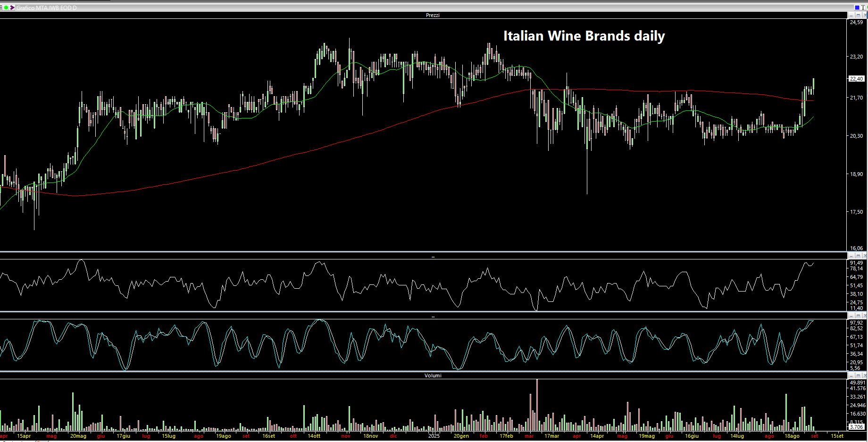
Task: Click the 17mar date label on the time axis
Action: [x=551, y=436]
